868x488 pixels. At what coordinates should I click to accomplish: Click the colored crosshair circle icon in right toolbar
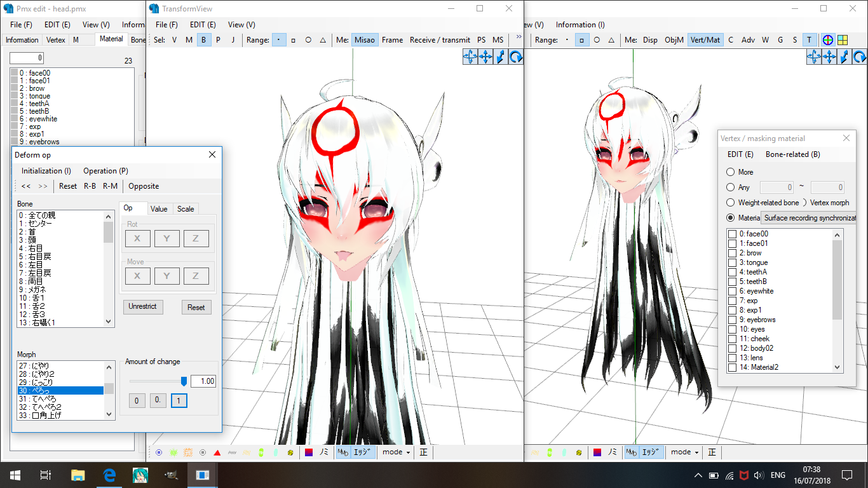(x=828, y=40)
